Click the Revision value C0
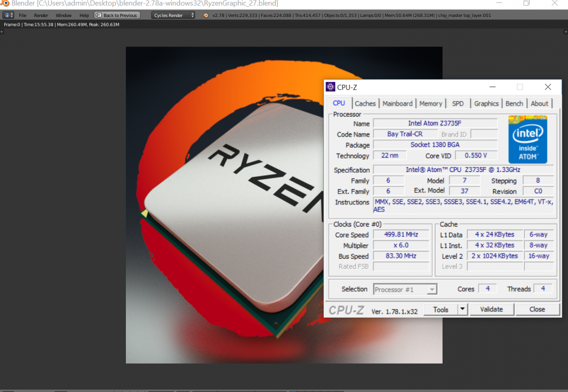 coord(538,191)
